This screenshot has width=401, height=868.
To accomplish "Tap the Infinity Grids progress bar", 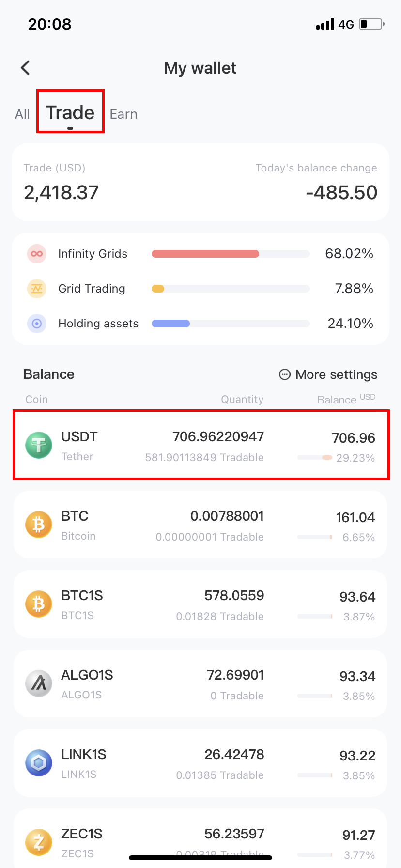I will (x=231, y=254).
